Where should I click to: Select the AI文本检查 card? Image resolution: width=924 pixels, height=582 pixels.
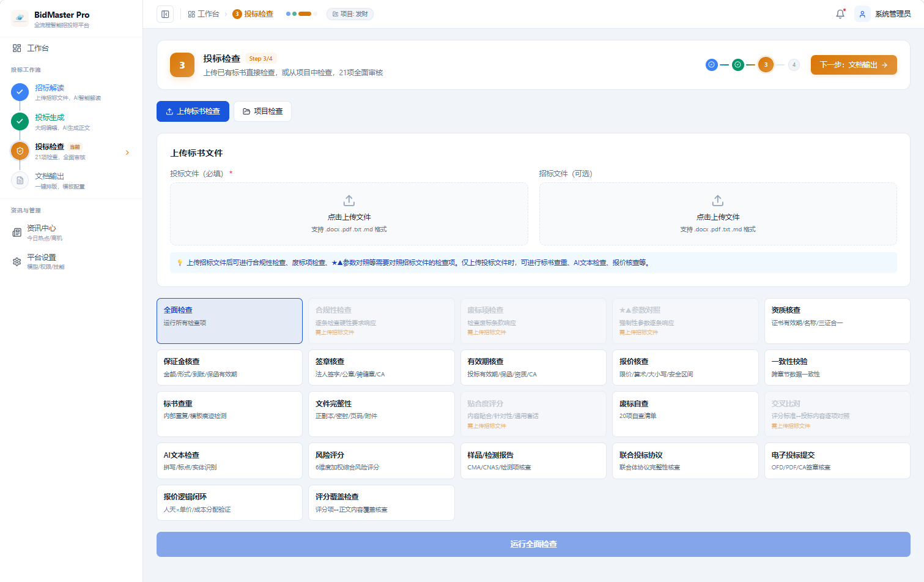coord(229,461)
